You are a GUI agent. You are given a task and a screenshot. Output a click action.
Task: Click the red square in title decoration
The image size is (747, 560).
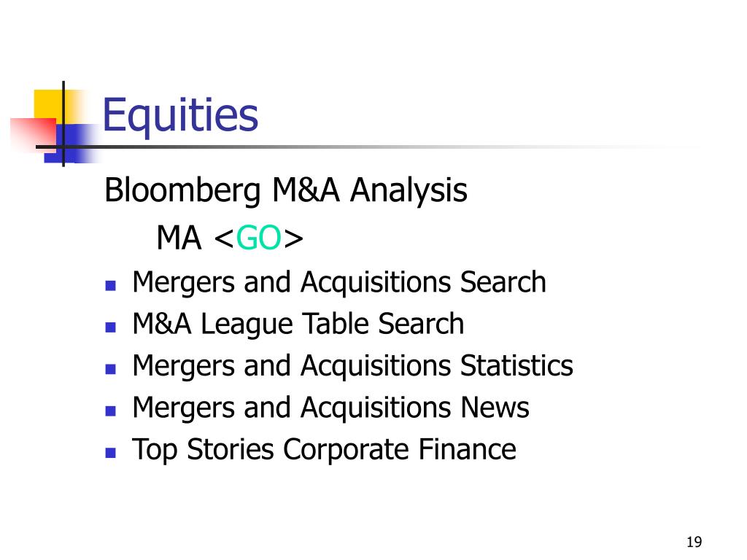tap(32, 133)
